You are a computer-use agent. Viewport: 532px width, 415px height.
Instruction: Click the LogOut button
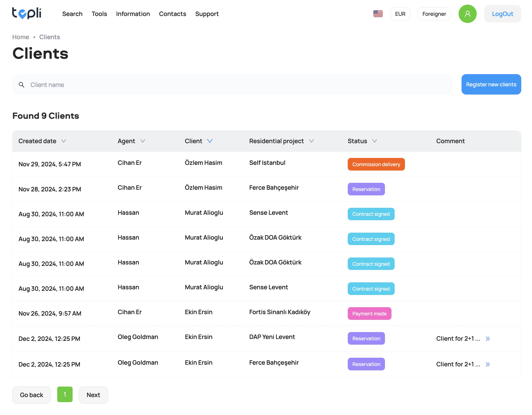502,14
